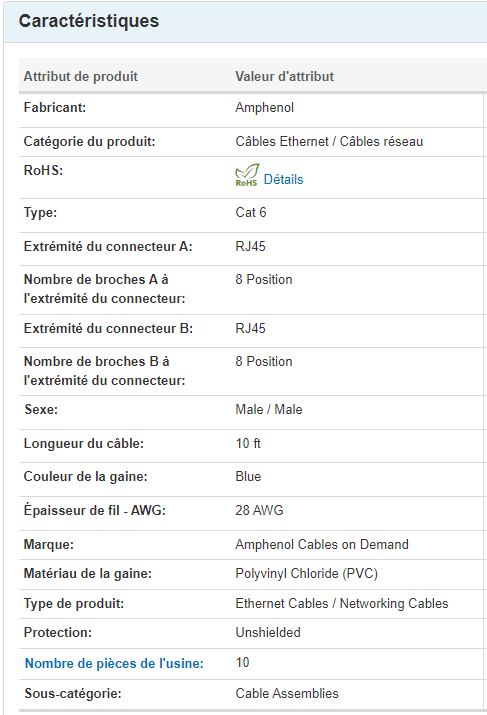Click the Caractéristiques section header
This screenshot has height=715, width=487.
(x=89, y=21)
